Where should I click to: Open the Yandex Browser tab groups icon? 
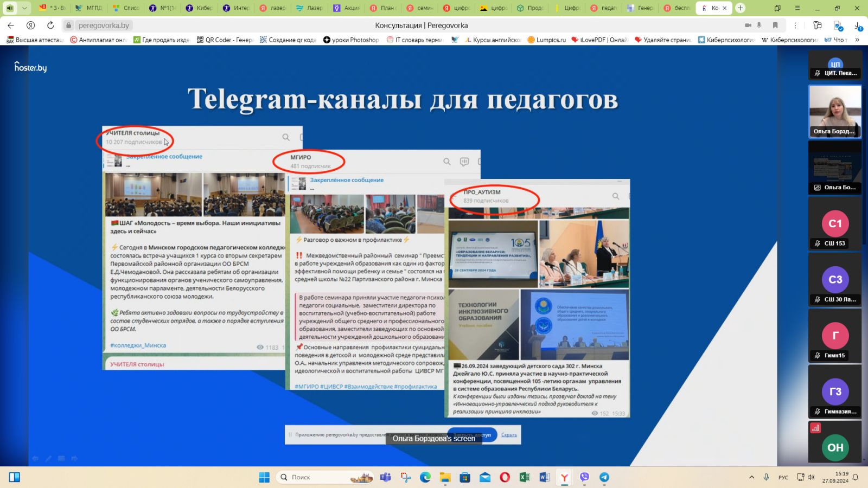point(777,8)
